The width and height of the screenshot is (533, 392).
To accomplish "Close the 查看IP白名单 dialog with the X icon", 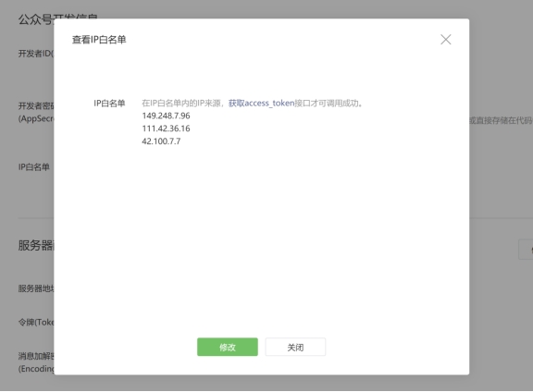I will 446,40.
